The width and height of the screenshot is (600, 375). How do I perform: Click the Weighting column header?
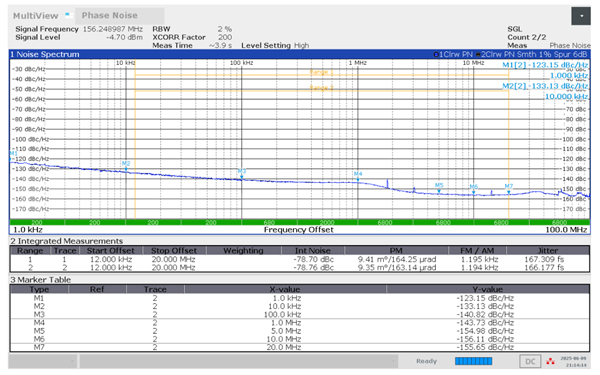243,251
